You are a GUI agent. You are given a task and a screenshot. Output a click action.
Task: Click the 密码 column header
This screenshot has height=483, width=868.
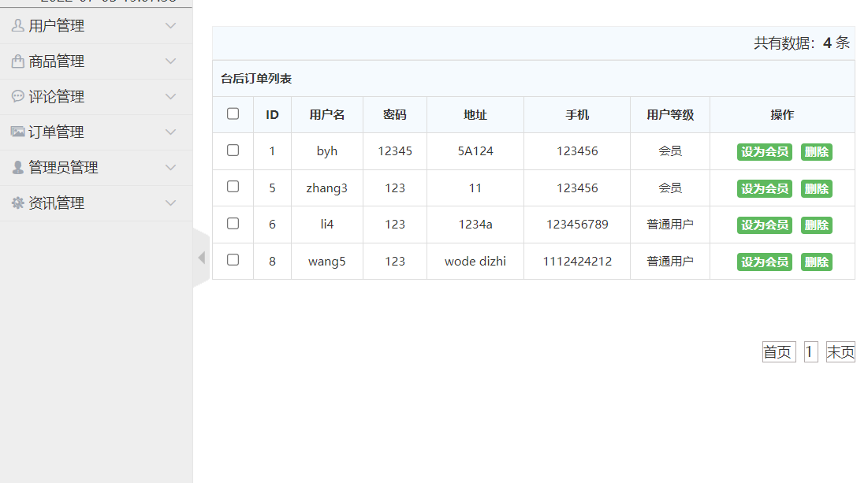[395, 114]
